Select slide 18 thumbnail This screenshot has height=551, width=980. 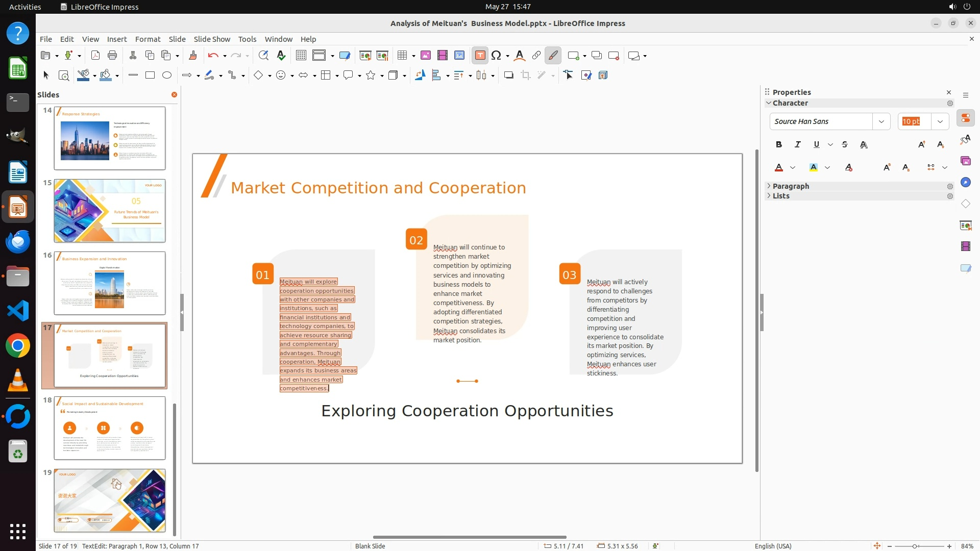[x=110, y=428]
